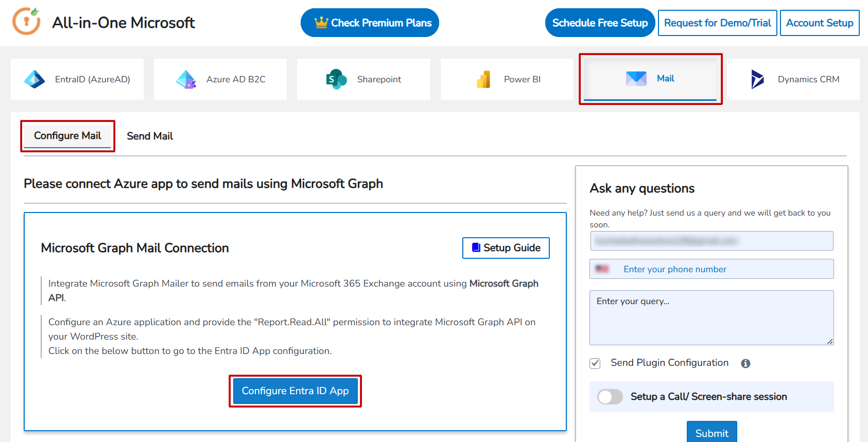This screenshot has width=868, height=442.
Task: Click the country flag in phone field
Action: click(x=602, y=269)
